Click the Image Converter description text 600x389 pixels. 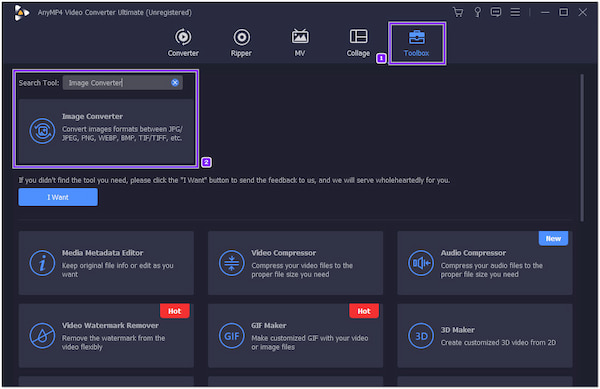tap(122, 133)
